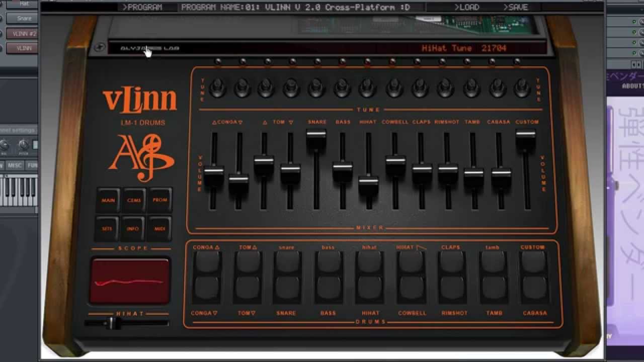This screenshot has height=362, width=644.
Task: Tap the CUSTOM drum pad
Action: [x=534, y=262]
